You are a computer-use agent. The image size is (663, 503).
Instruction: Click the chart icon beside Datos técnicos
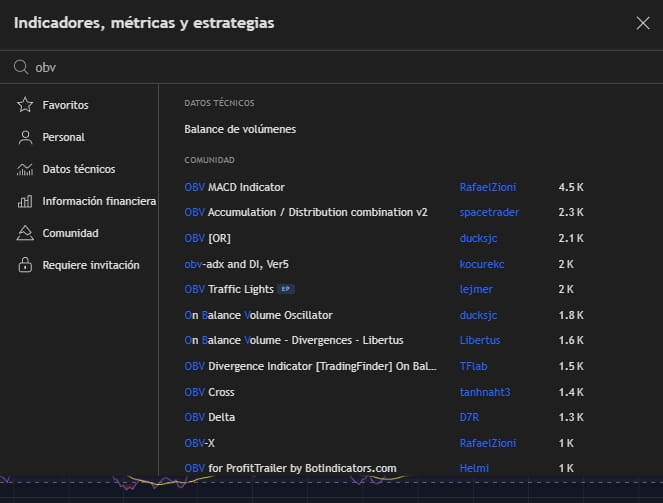(25, 169)
